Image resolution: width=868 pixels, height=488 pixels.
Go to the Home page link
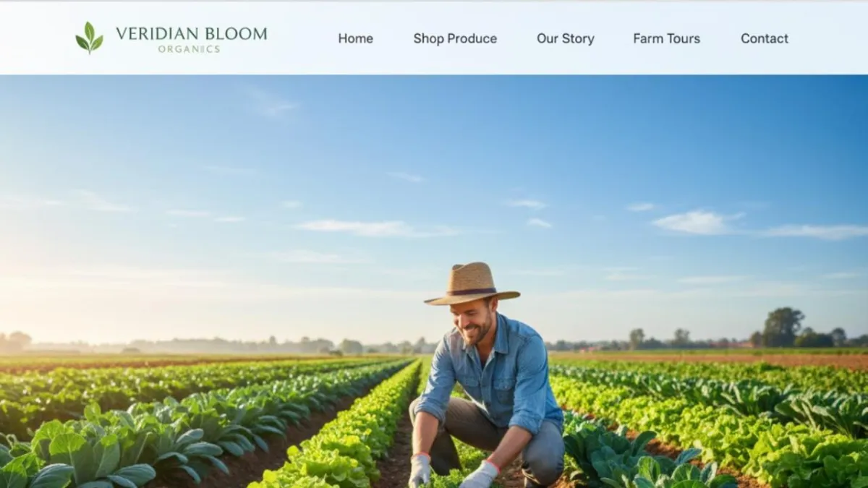[x=356, y=38]
